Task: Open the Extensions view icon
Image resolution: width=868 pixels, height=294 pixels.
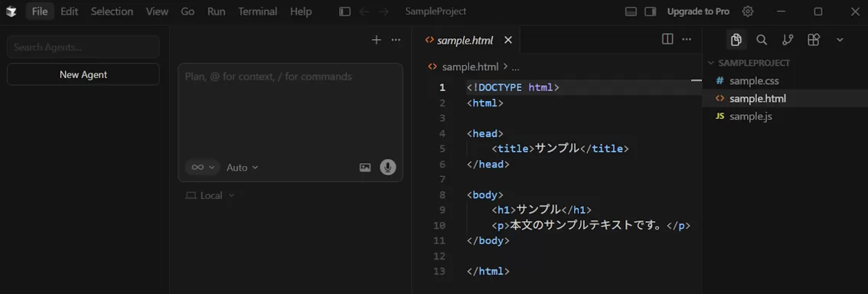Action: pos(813,40)
